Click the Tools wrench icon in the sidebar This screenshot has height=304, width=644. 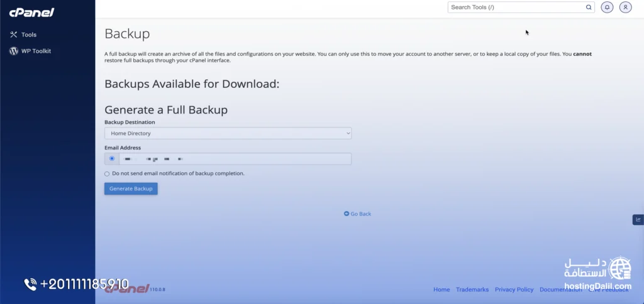[x=14, y=35]
